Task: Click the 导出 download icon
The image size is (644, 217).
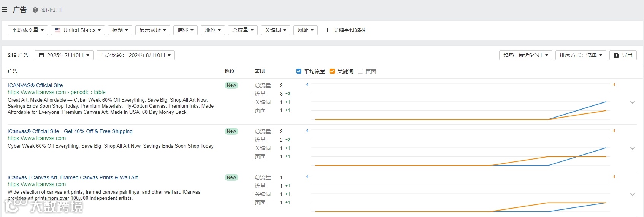Action: [x=616, y=55]
